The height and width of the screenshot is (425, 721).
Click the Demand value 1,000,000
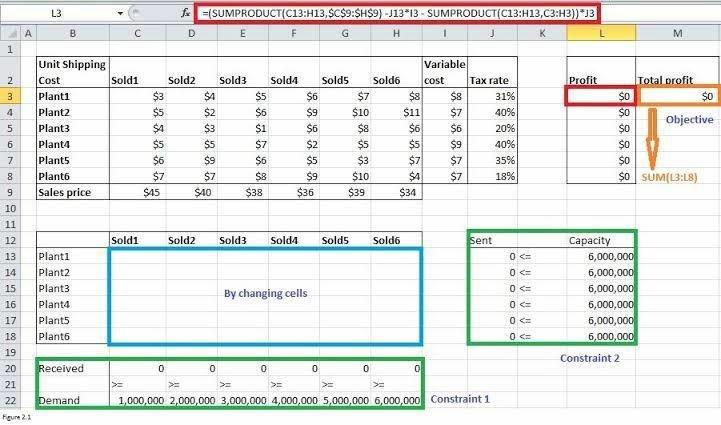pos(137,401)
